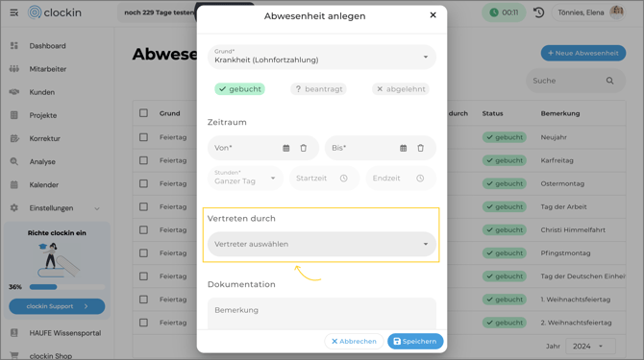This screenshot has height=360, width=644.
Task: Click into the Bemerkung text field
Action: 322,314
